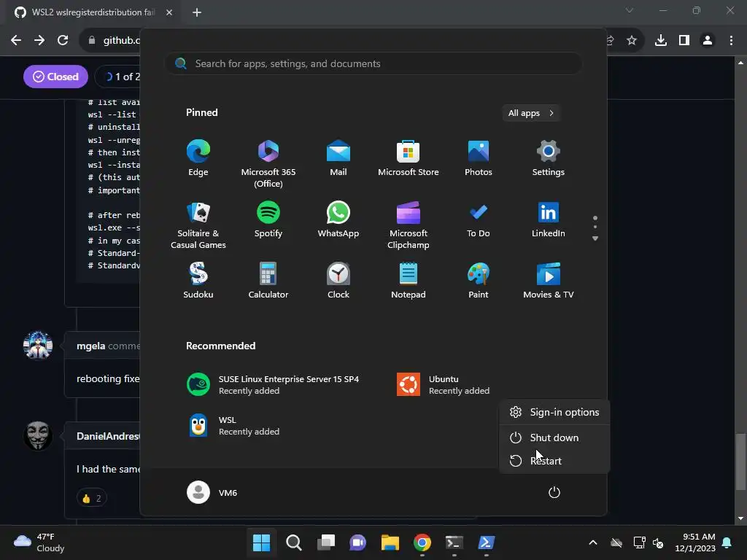Launch Paint
Viewport: 747px width, 560px height.
[x=479, y=280]
